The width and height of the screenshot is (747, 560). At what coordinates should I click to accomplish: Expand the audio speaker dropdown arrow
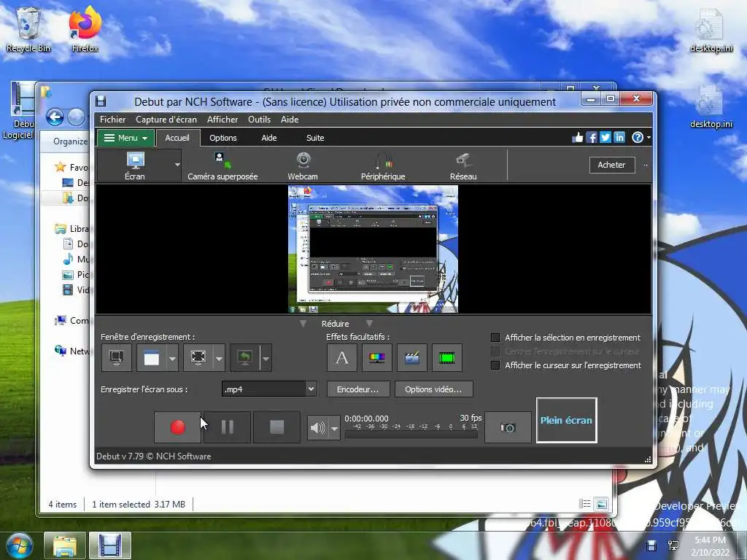pos(334,427)
